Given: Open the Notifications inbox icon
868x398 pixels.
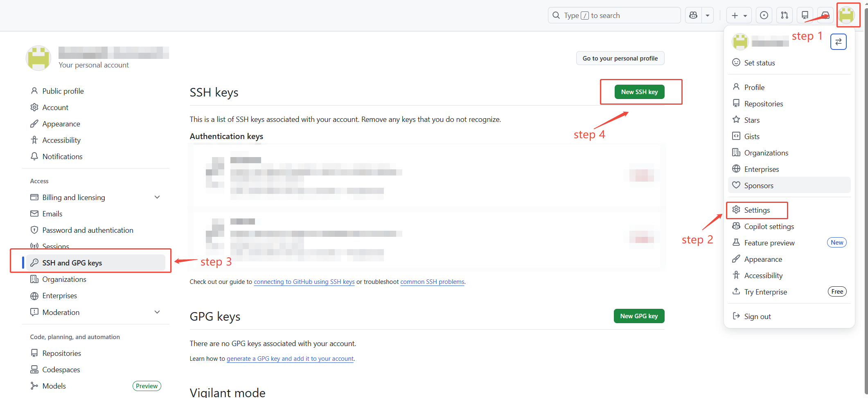Looking at the screenshot, I should click(825, 16).
